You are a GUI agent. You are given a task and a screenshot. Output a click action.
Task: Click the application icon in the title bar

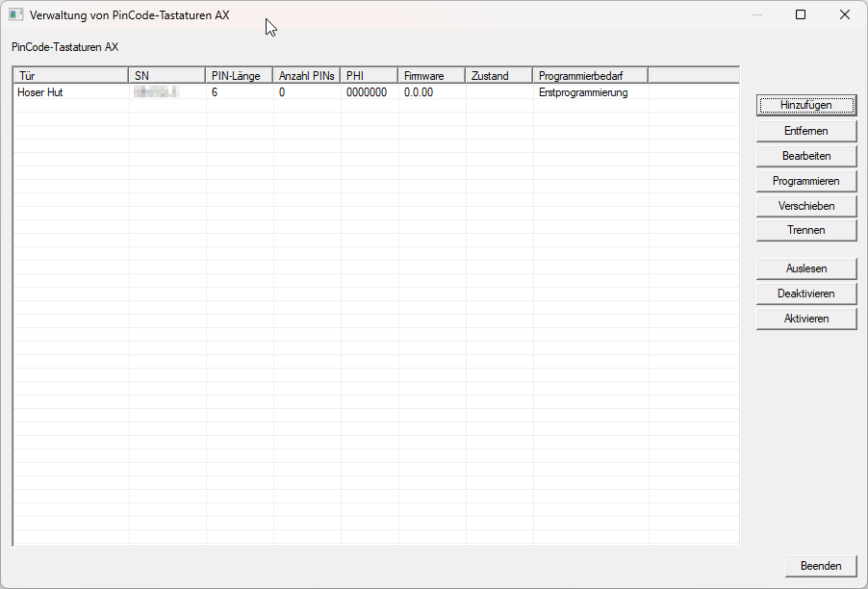pyautogui.click(x=15, y=15)
